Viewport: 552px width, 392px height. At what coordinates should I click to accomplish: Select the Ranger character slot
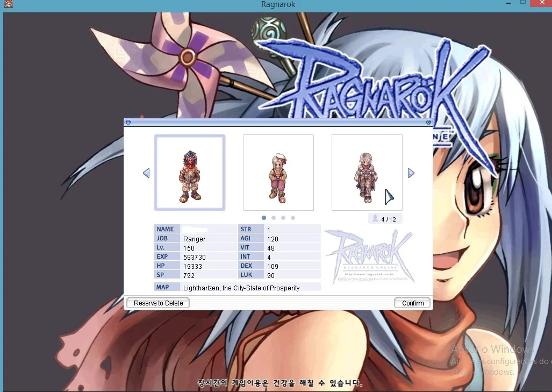(x=190, y=173)
